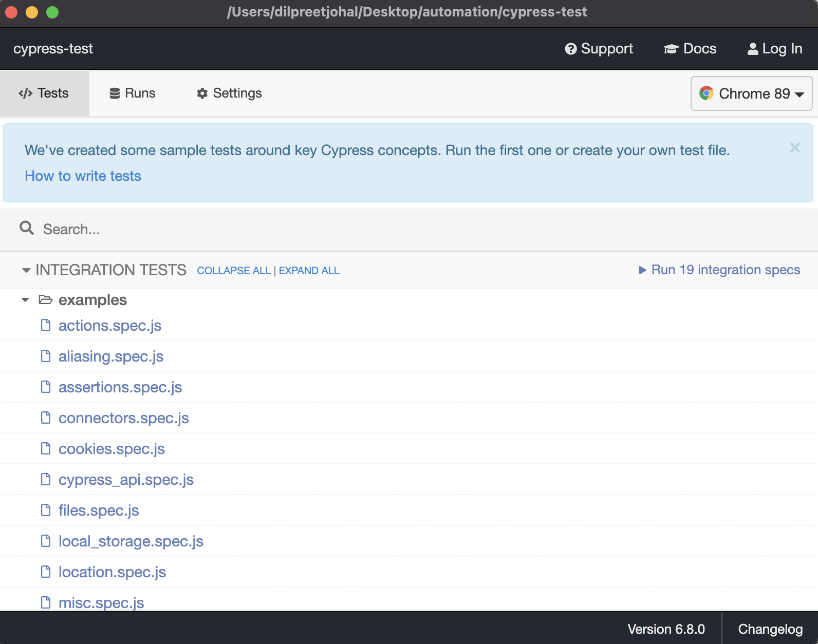The image size is (818, 644).
Task: Click the Settings gear icon
Action: (202, 93)
